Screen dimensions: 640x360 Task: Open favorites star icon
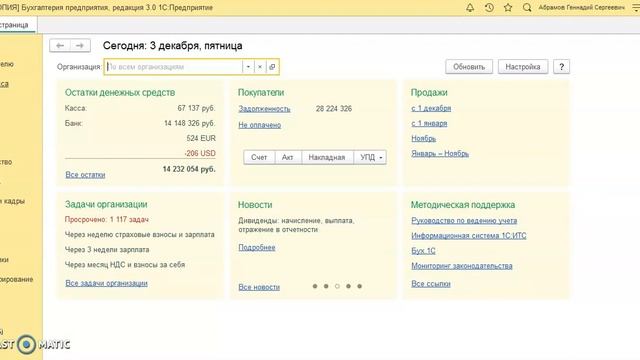pyautogui.click(x=508, y=7)
